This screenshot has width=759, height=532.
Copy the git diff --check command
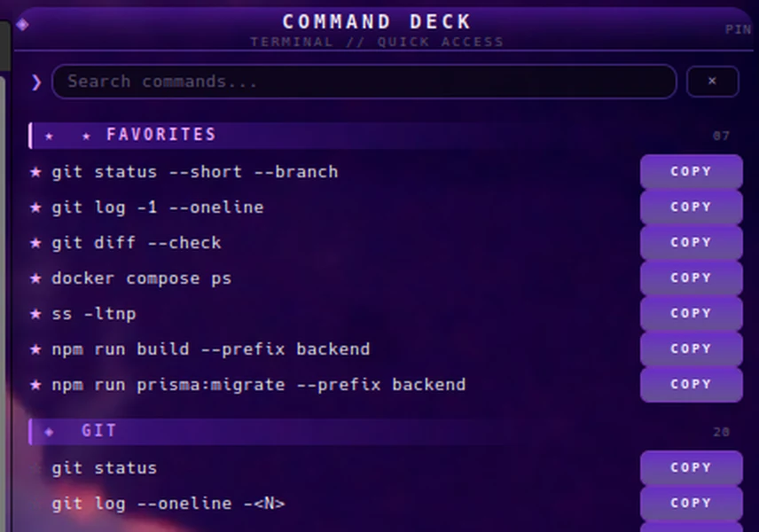[691, 242]
